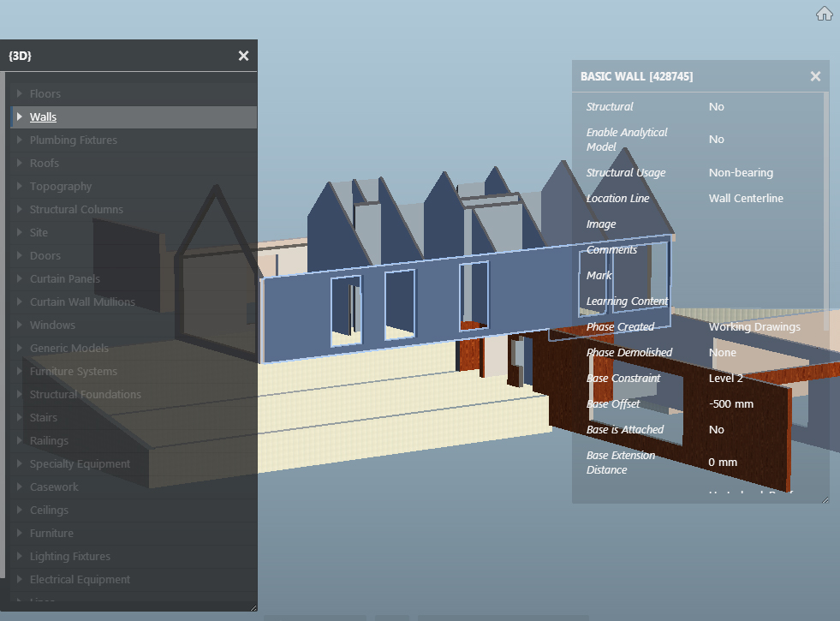The width and height of the screenshot is (840, 621).
Task: Expand the Roofs category arrow
Action: click(19, 163)
